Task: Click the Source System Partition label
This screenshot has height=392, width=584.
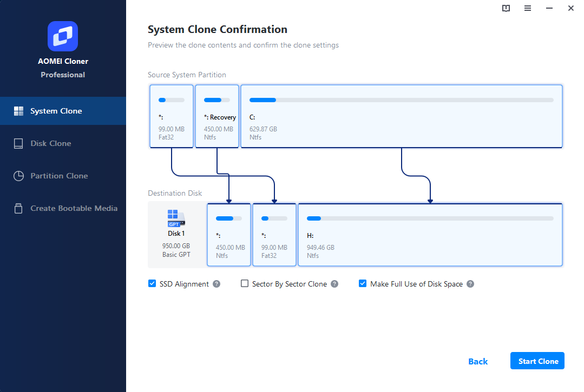Action: click(187, 75)
